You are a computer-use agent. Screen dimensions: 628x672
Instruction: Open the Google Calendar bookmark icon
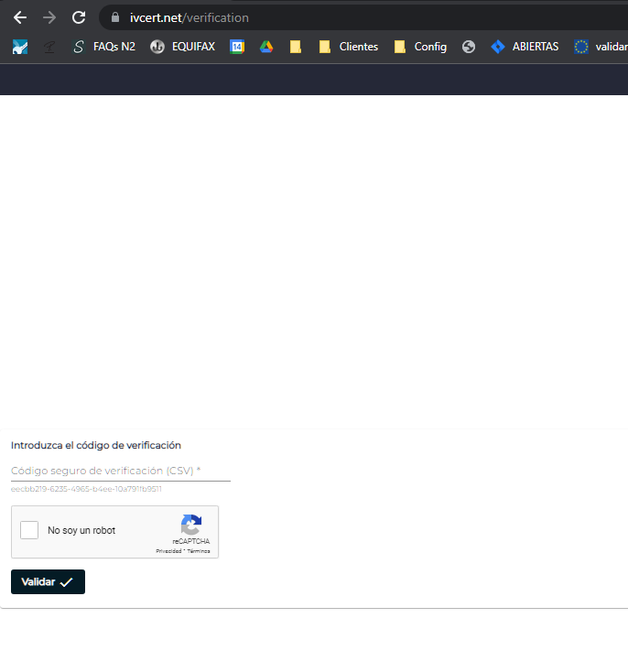coord(237,47)
